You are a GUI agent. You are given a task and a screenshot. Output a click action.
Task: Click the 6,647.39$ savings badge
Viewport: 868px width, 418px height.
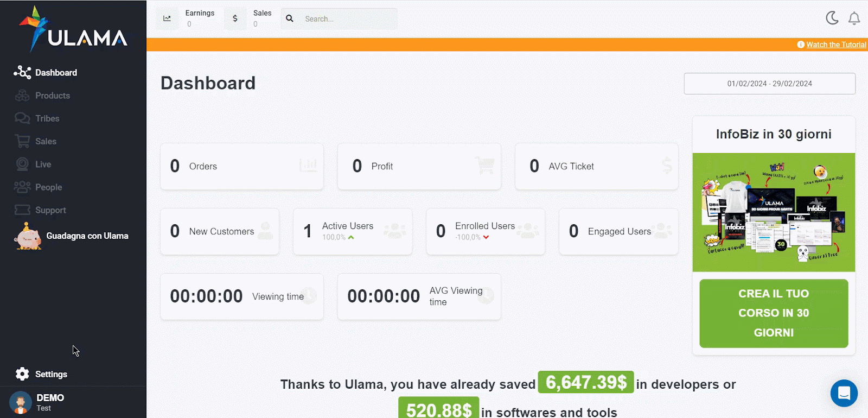pyautogui.click(x=586, y=382)
